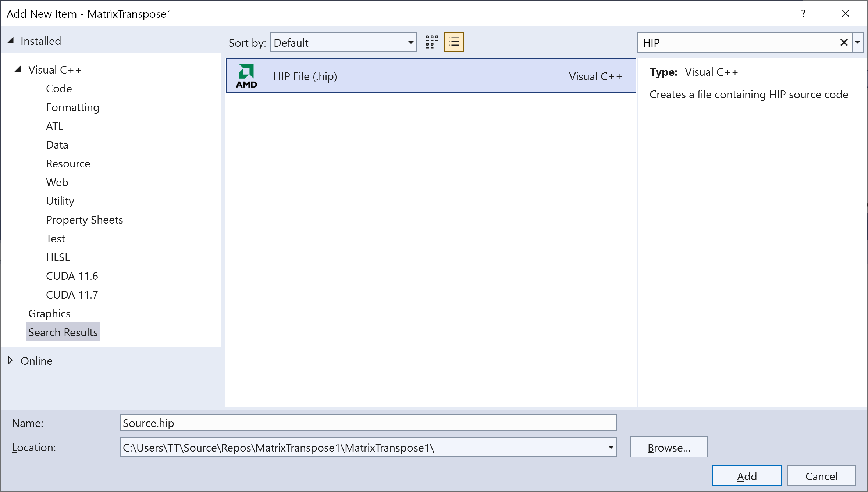Click the Add button
Viewport: 868px width, 492px height.
[747, 476]
